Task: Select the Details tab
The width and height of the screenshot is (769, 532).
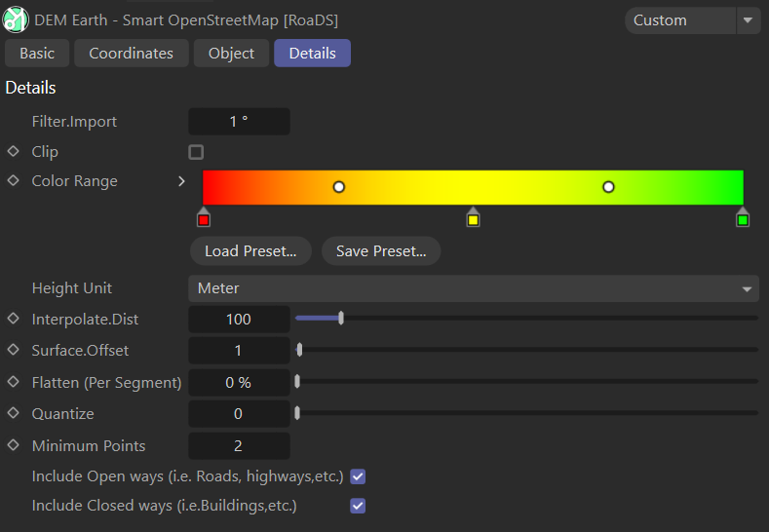Action: (x=313, y=53)
